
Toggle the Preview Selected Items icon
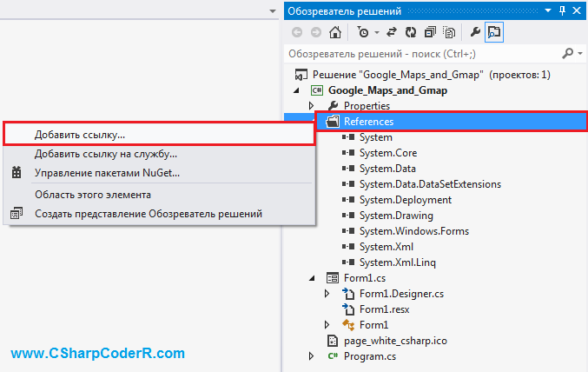point(494,32)
